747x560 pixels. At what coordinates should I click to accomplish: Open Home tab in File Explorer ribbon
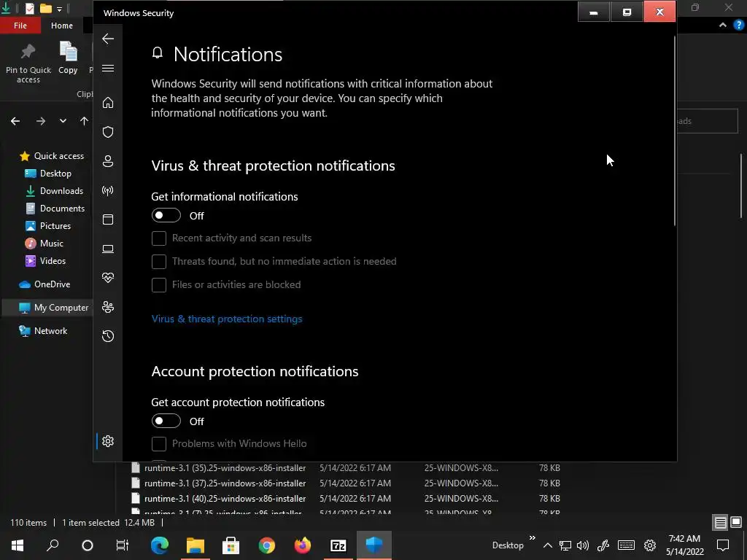pyautogui.click(x=62, y=26)
